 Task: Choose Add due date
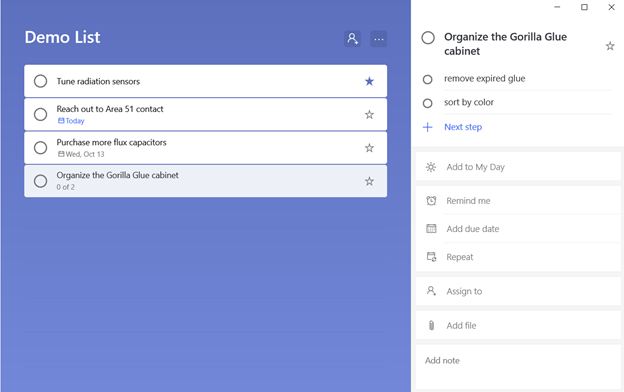(518, 228)
